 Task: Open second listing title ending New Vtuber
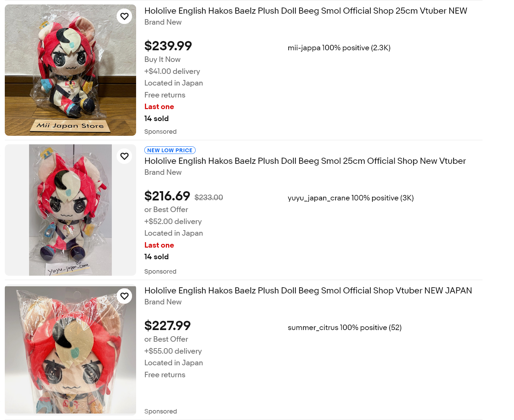pyautogui.click(x=305, y=161)
